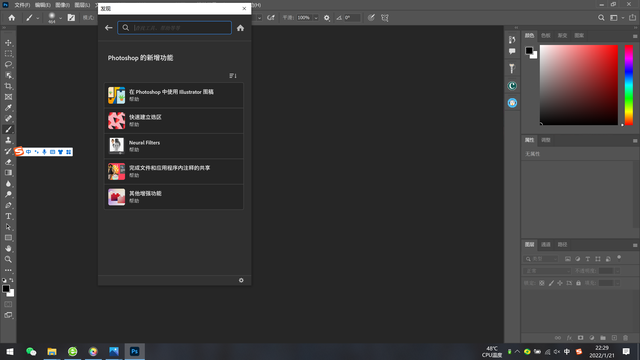The height and width of the screenshot is (360, 640).
Task: Select the Pen tool
Action: [x=8, y=205]
